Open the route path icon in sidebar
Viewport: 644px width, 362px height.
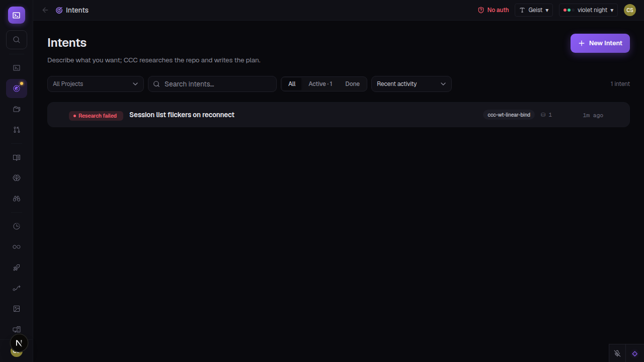17,288
